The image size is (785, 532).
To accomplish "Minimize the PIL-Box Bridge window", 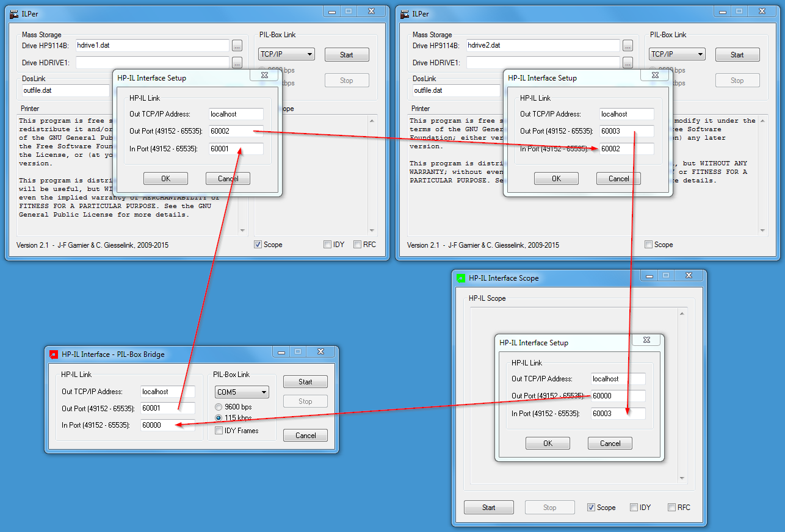I will [x=281, y=352].
